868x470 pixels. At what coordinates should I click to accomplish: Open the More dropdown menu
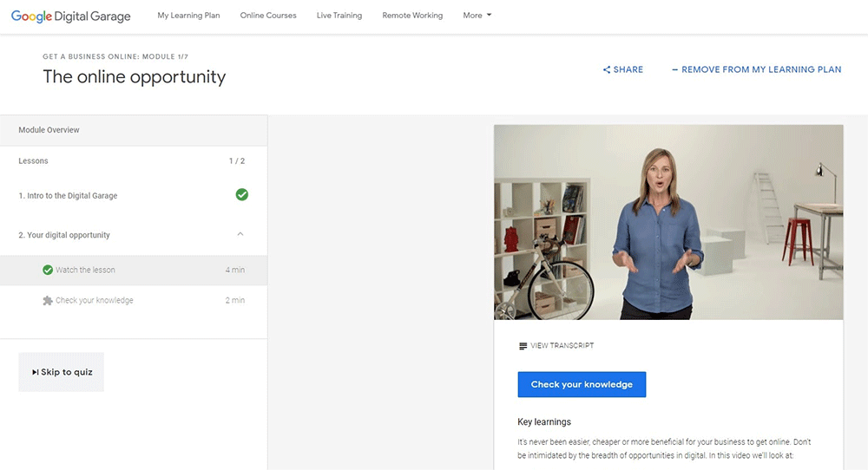point(477,16)
